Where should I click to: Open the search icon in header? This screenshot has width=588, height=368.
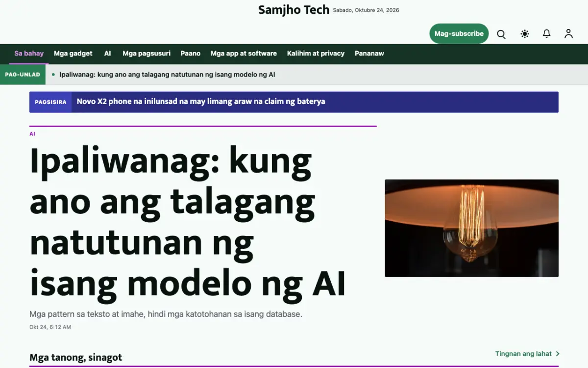pos(501,34)
